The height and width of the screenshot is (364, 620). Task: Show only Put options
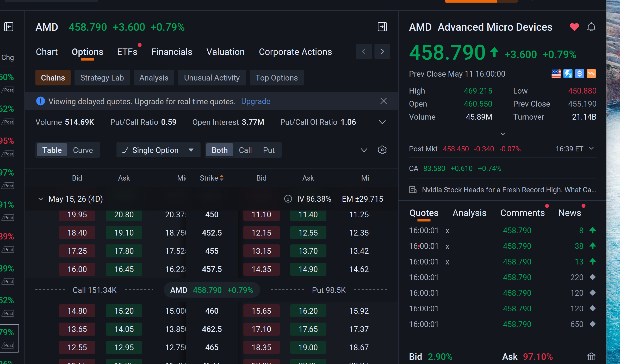click(269, 150)
